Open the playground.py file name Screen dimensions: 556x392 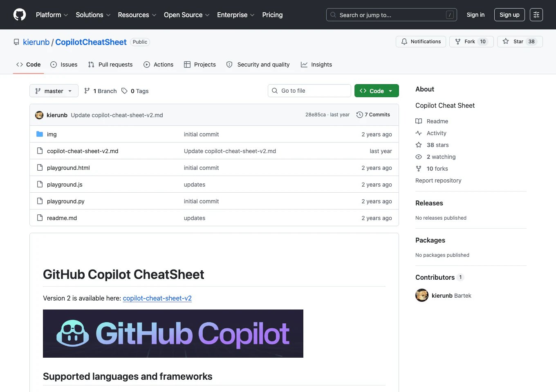tap(66, 201)
